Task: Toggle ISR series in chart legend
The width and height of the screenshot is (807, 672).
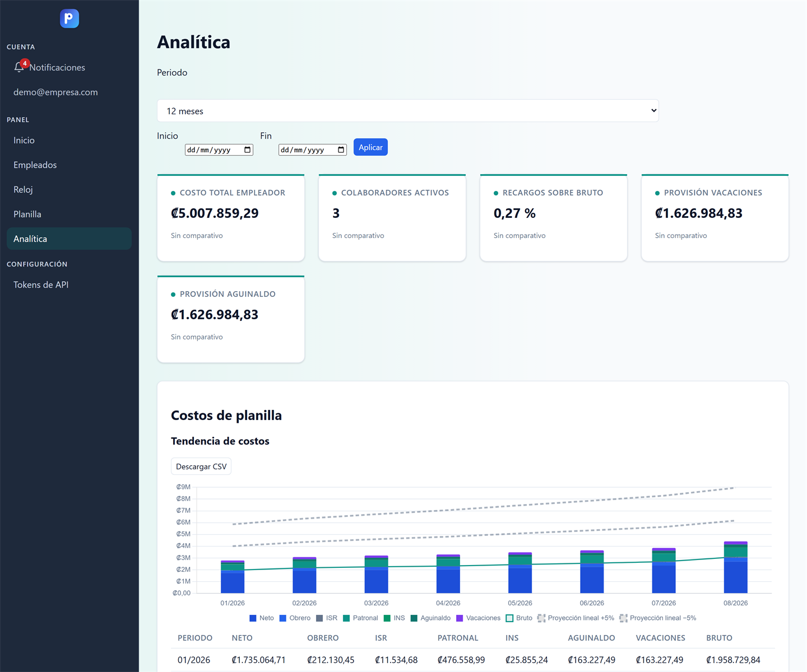Action: [x=327, y=618]
